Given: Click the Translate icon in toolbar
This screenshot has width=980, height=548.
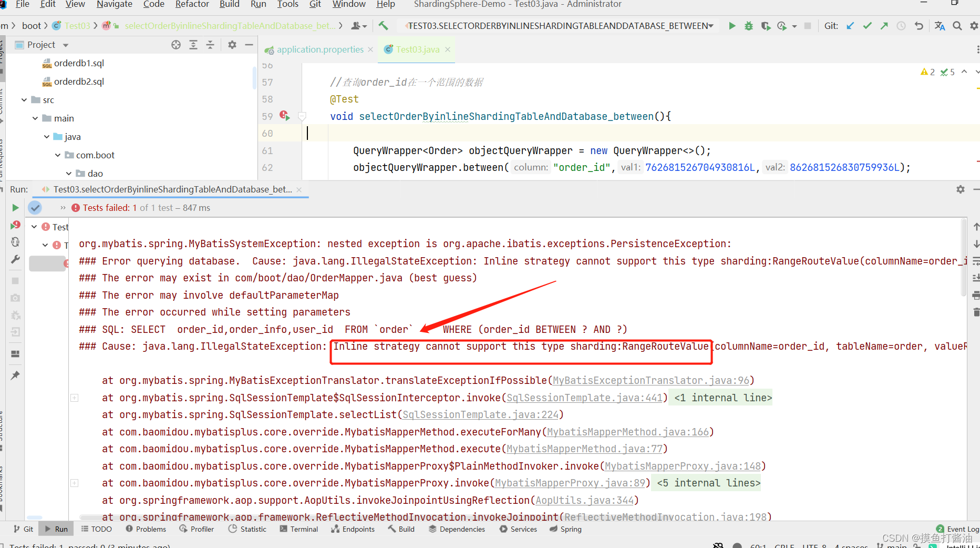Looking at the screenshot, I should (940, 26).
